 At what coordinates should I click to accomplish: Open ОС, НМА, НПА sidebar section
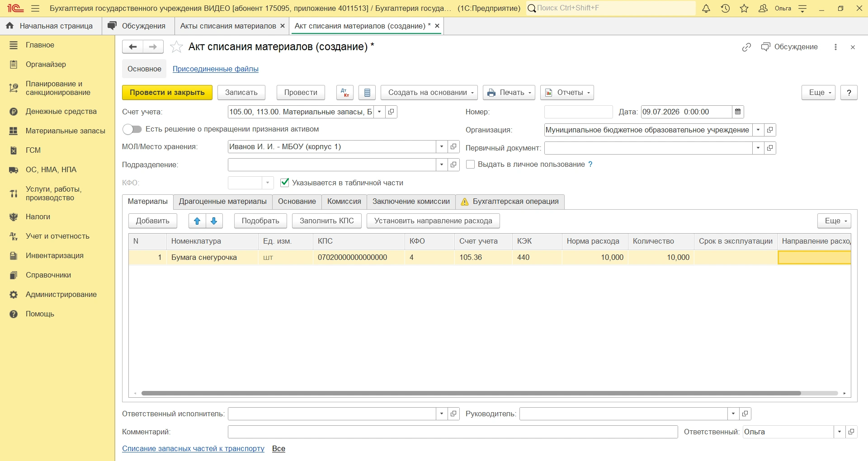tap(57, 169)
